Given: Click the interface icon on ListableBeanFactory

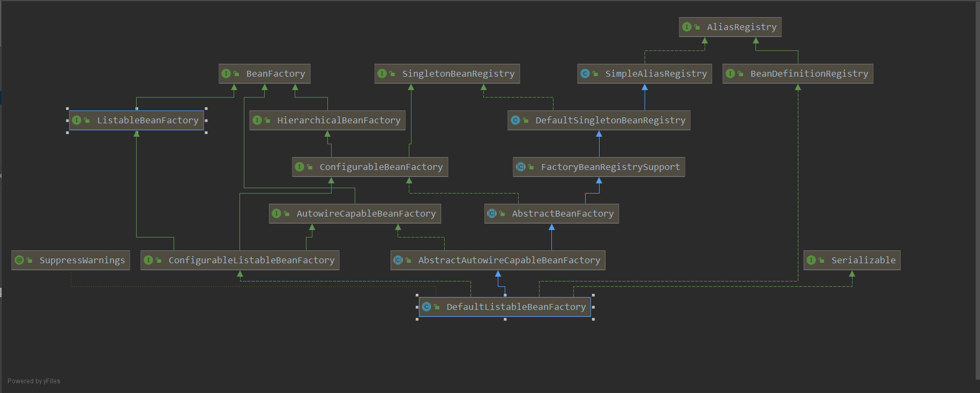Looking at the screenshot, I should click(x=77, y=120).
